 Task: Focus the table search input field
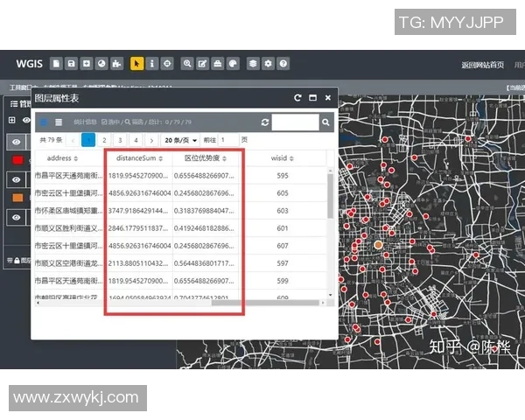pyautogui.click(x=296, y=122)
